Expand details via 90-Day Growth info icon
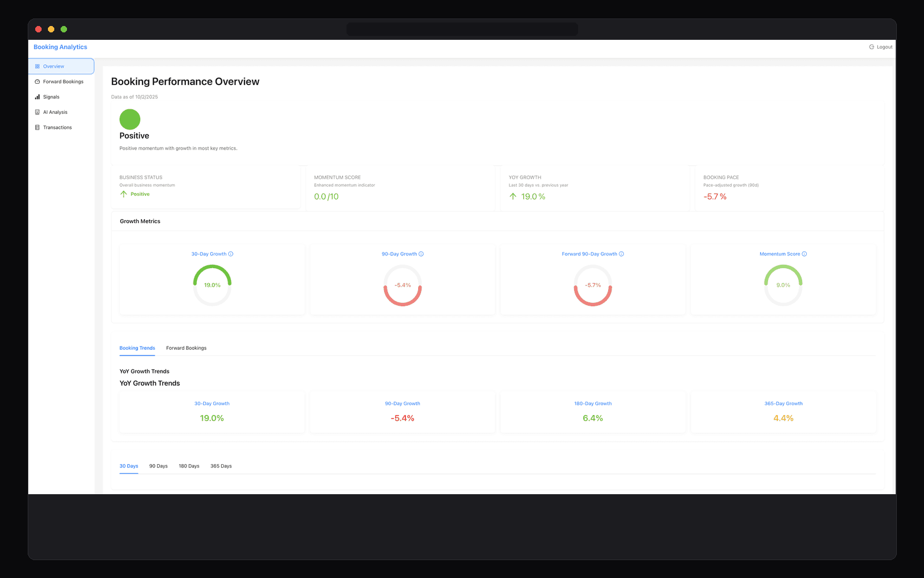The height and width of the screenshot is (578, 924). pyautogui.click(x=421, y=254)
